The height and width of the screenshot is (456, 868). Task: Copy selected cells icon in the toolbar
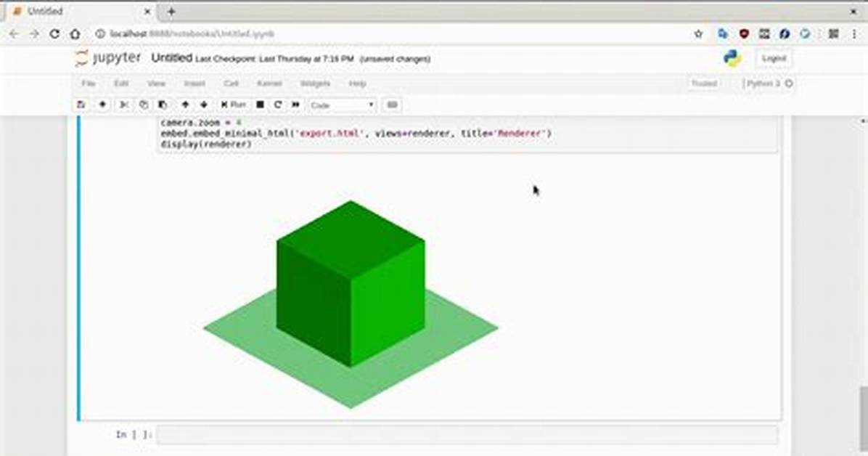(x=144, y=105)
